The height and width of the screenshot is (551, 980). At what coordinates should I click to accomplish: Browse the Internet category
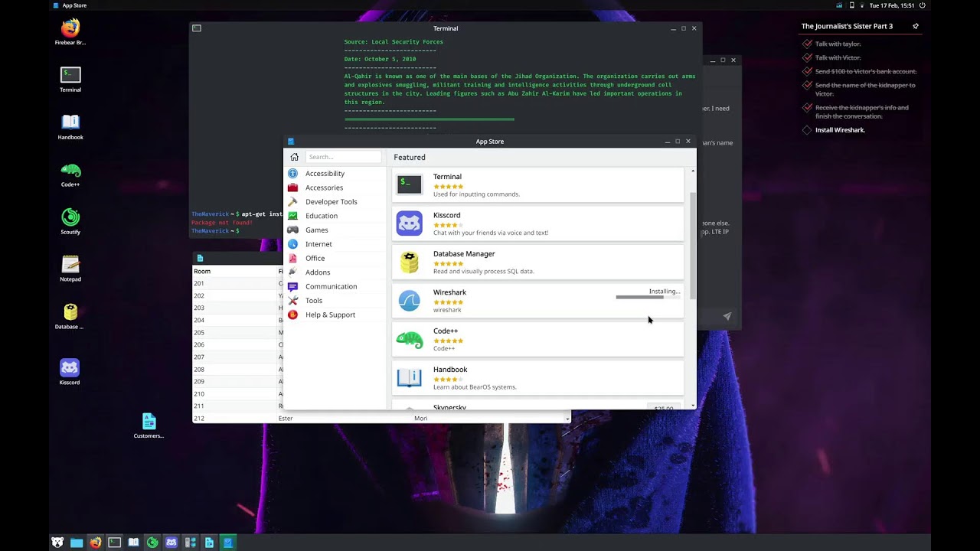pyautogui.click(x=335, y=244)
